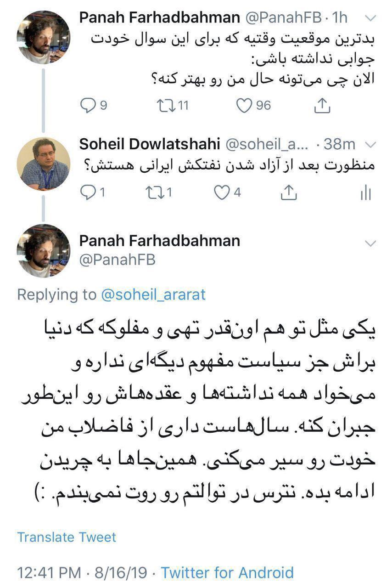View analytics for Soheil's tweet
Screen dimensions: 392x588
(365, 193)
